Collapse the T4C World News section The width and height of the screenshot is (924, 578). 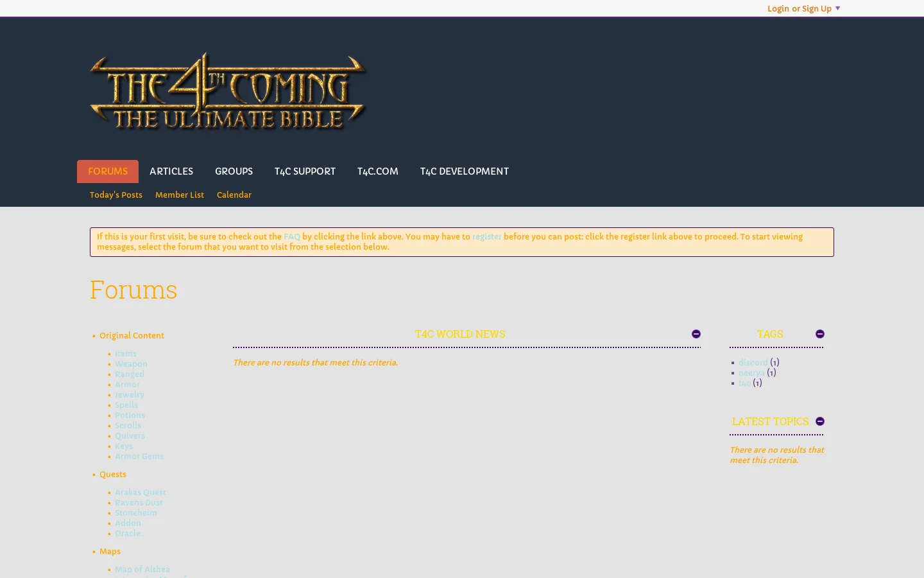696,334
